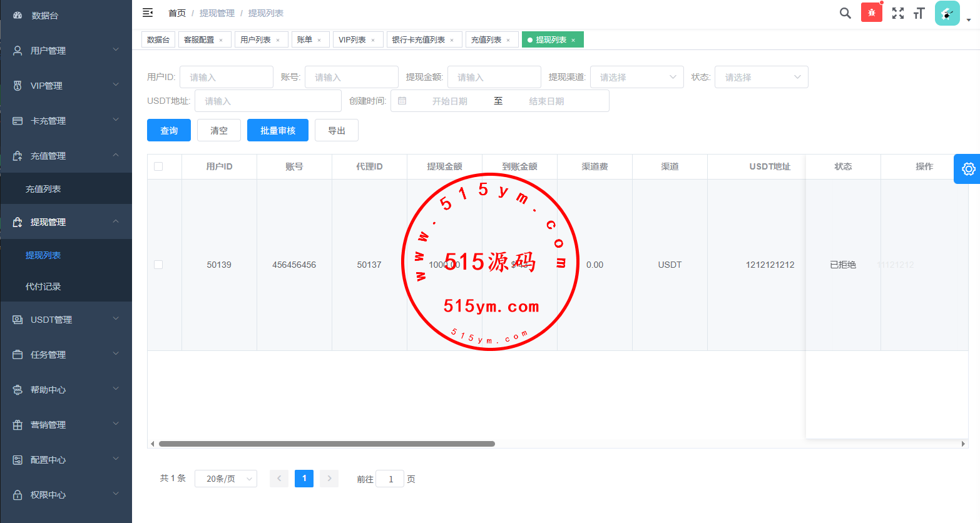
Task: Open the 状态 filter dropdown
Action: (761, 77)
